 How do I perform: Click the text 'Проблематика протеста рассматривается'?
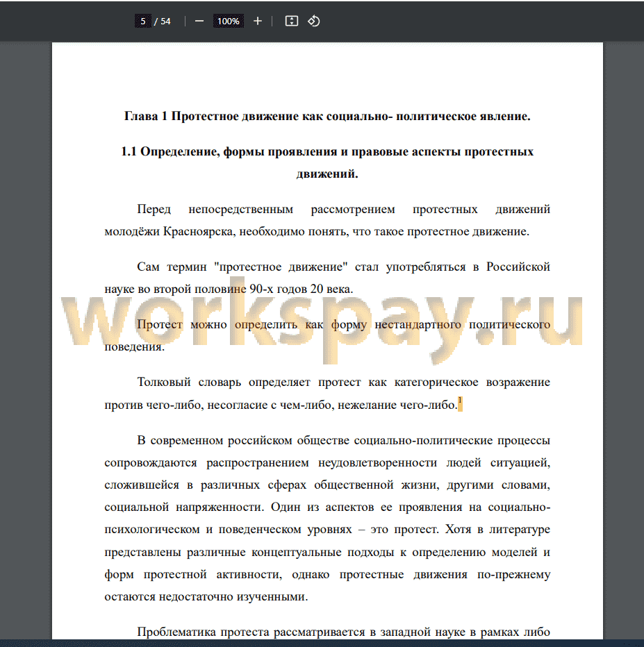251,632
